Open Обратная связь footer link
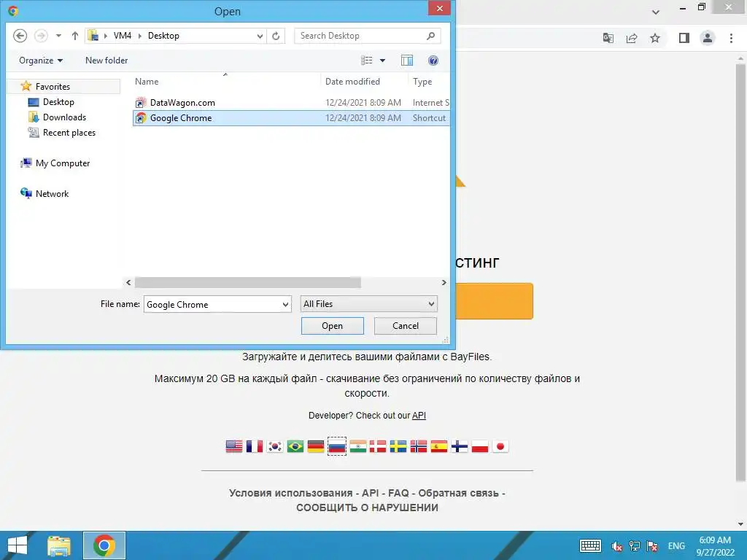The height and width of the screenshot is (560, 747). tap(458, 493)
